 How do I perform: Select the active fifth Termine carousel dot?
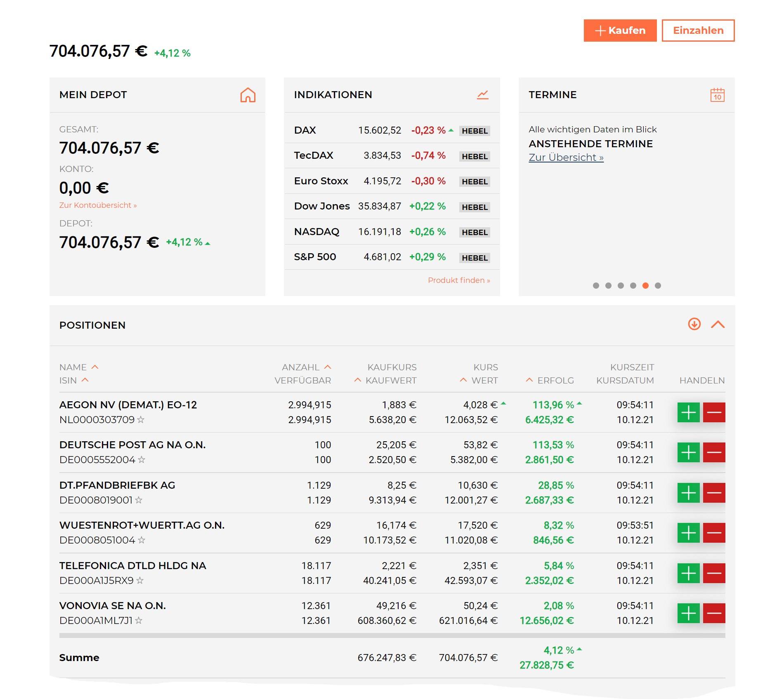(645, 285)
